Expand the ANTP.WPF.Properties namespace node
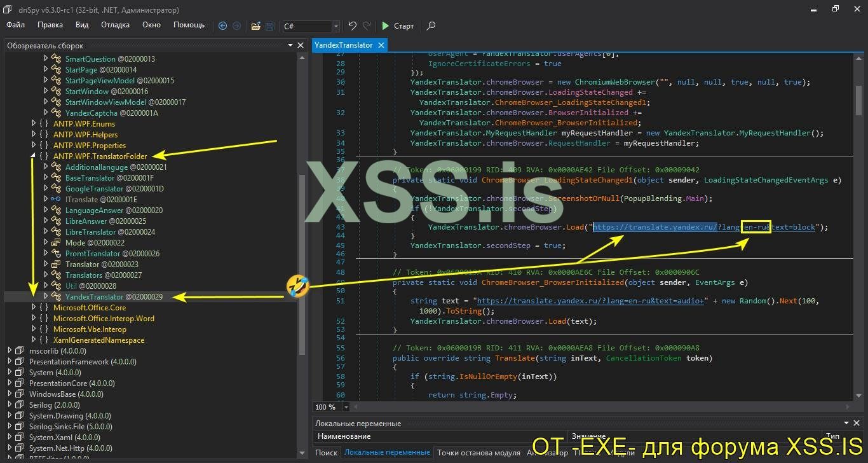 click(33, 146)
